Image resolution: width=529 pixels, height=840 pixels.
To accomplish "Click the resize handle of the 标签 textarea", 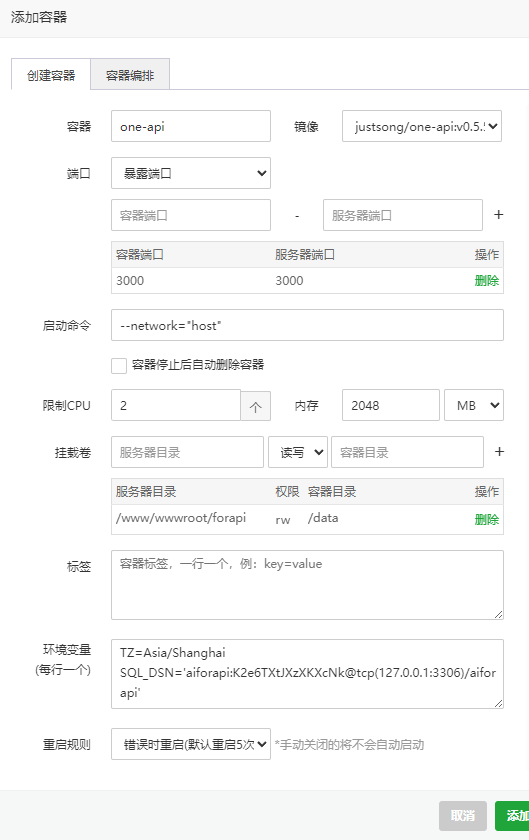I will tap(498, 614).
